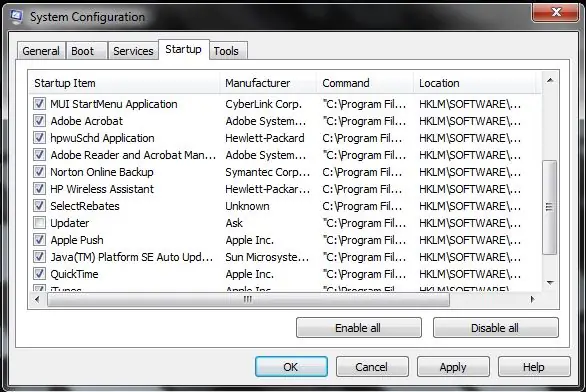Click the System Configuration title bar icon

pyautogui.click(x=16, y=17)
